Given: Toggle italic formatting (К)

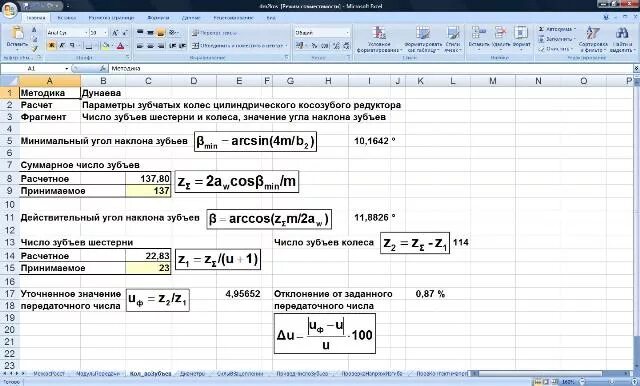Looking at the screenshot, I should pos(62,46).
